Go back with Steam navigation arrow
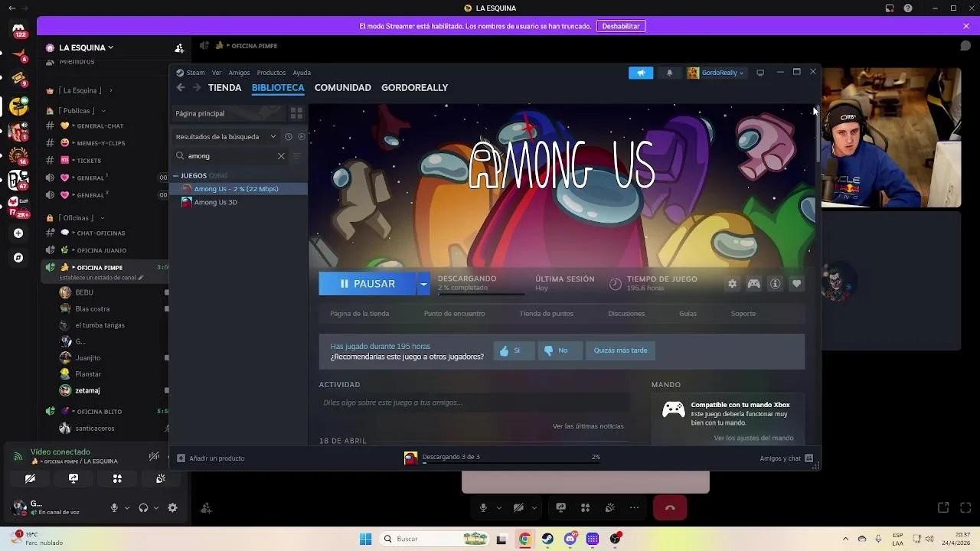The image size is (980, 551). 181,87
